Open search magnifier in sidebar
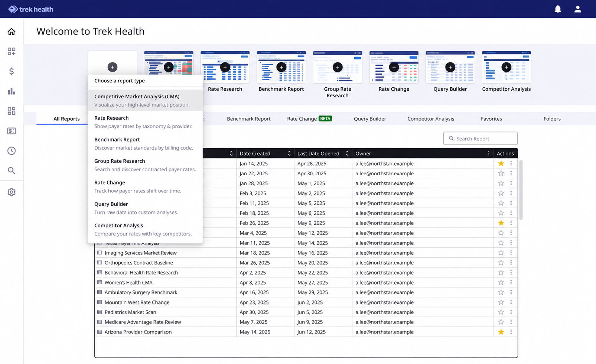 (12, 170)
